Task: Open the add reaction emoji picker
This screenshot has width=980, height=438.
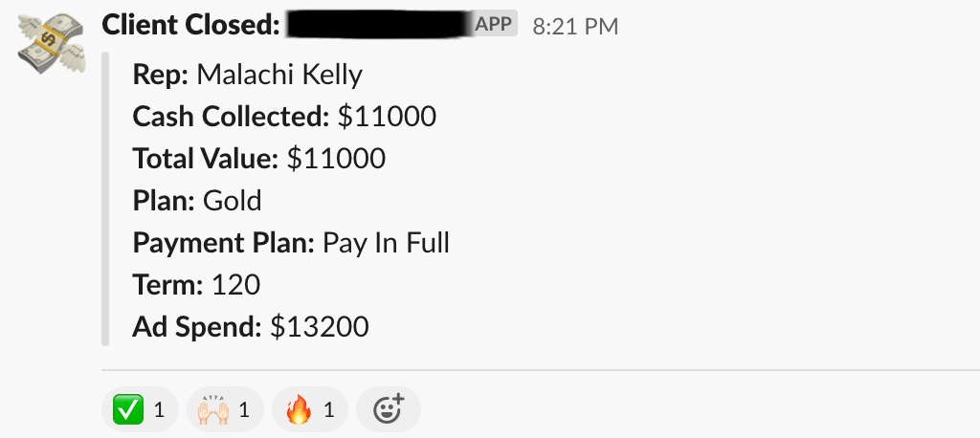Action: [x=389, y=410]
